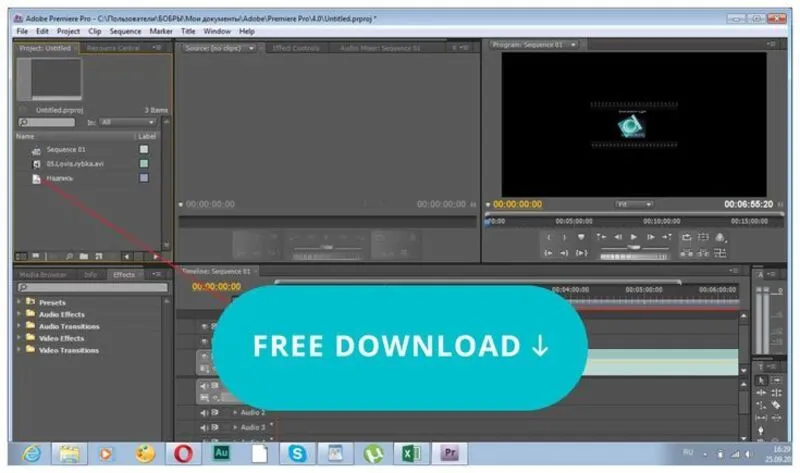Click the Play button in Program monitor
800x473 pixels.
click(633, 237)
